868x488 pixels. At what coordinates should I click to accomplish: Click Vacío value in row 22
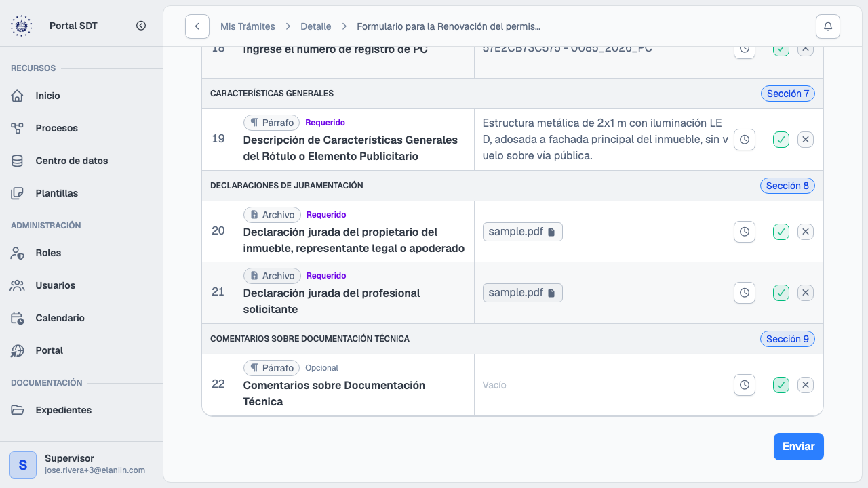click(494, 385)
